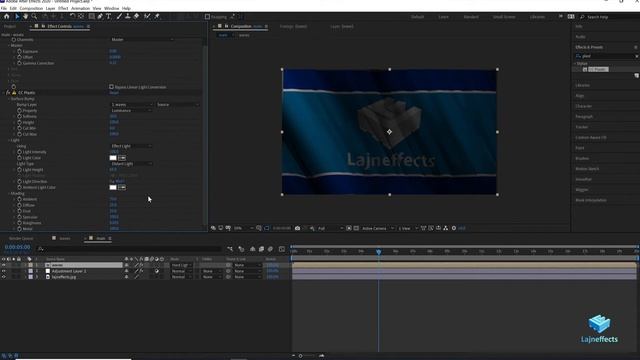Image resolution: width=640 pixels, height=360 pixels.
Task: Click the snapshot camera icon below viewer
Action: tap(298, 228)
